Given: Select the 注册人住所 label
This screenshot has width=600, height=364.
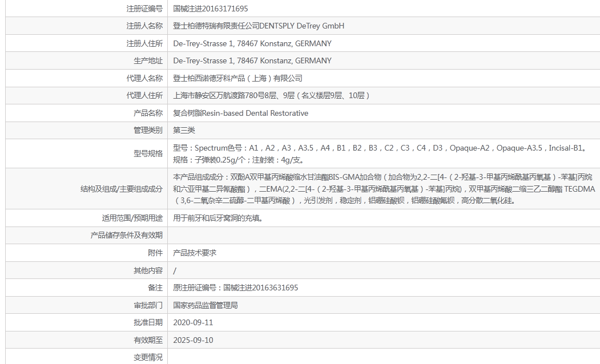Looking at the screenshot, I should click(x=144, y=43).
